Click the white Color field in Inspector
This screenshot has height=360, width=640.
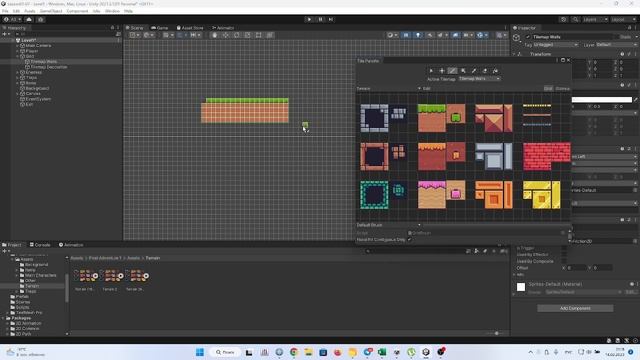click(602, 100)
